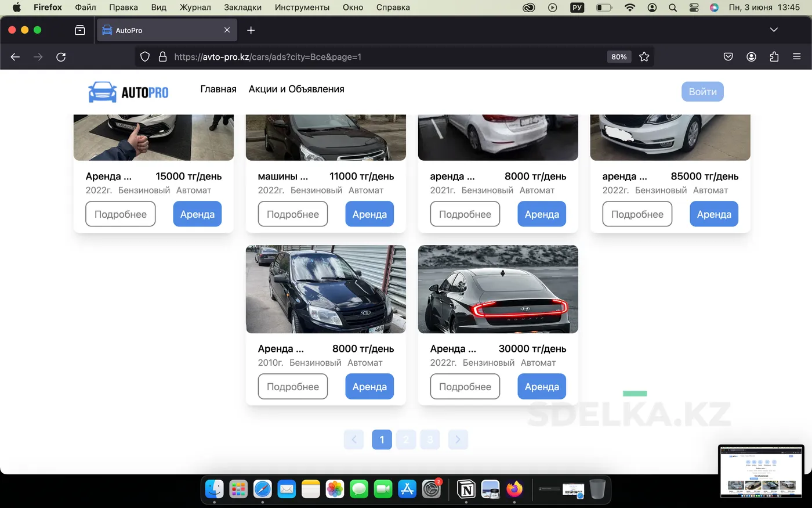Select pagination page 1
The width and height of the screenshot is (812, 508).
(382, 439)
